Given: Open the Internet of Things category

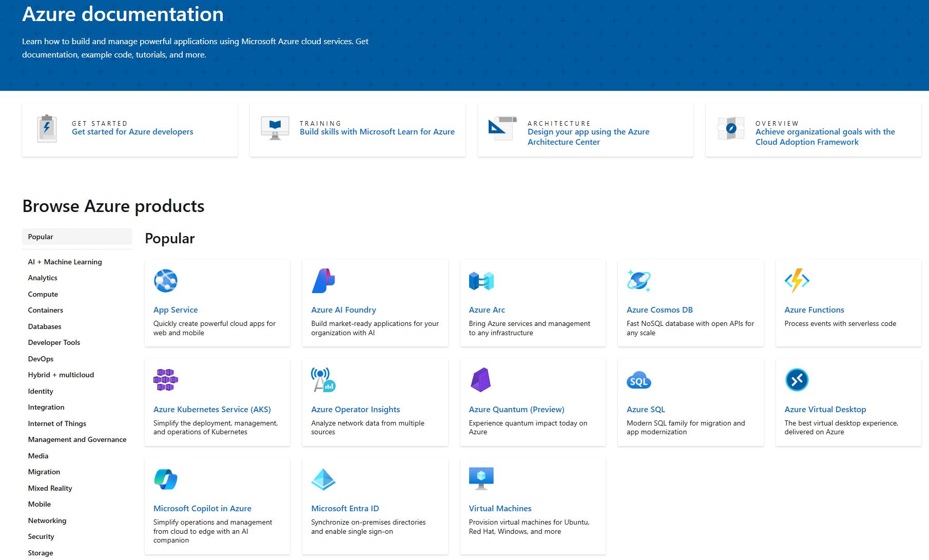Looking at the screenshot, I should (x=57, y=423).
